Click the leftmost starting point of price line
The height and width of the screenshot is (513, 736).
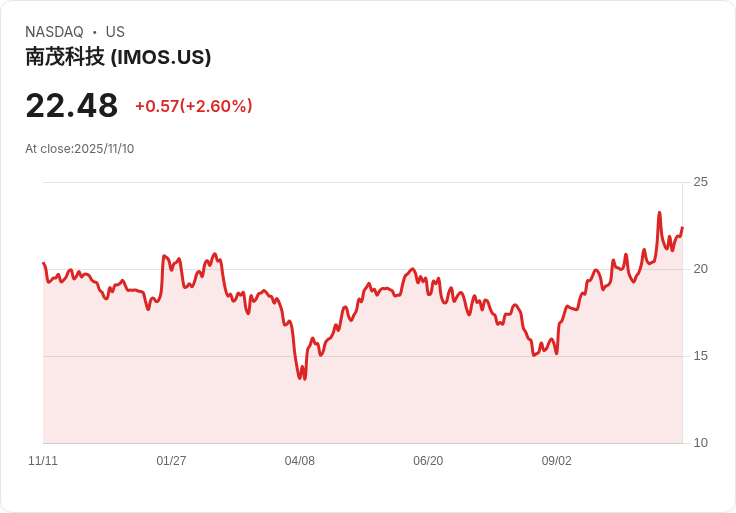click(x=44, y=263)
